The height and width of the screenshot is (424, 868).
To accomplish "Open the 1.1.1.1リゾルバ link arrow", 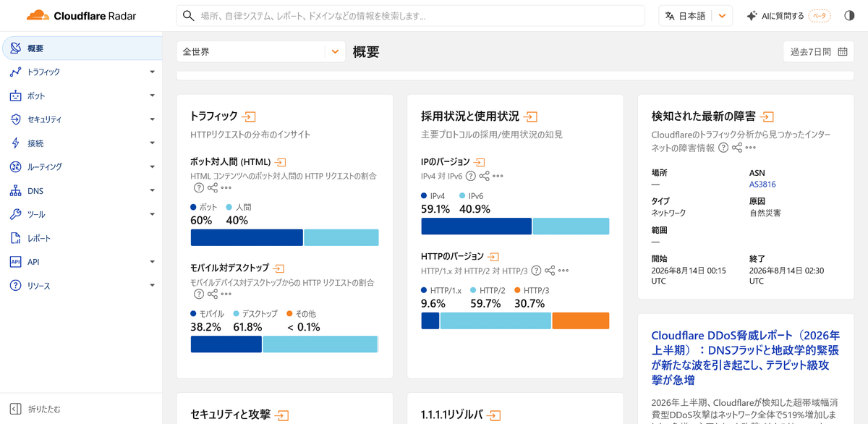I will coord(494,415).
